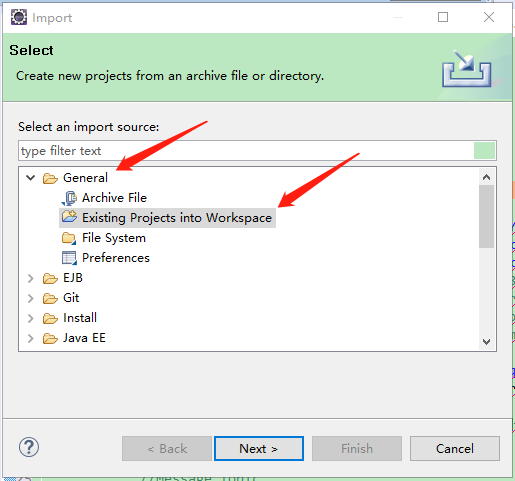
Task: Click the File System folder icon
Action: click(x=69, y=238)
